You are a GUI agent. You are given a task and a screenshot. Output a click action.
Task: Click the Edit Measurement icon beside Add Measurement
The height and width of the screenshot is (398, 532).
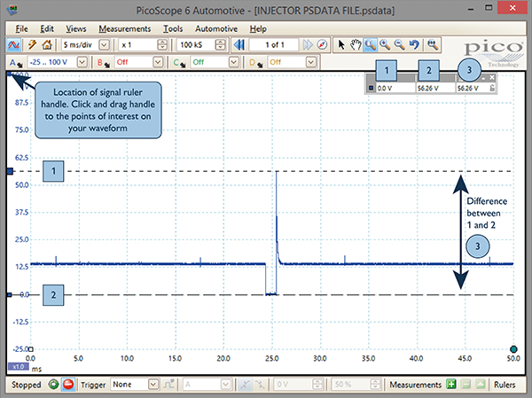point(466,385)
